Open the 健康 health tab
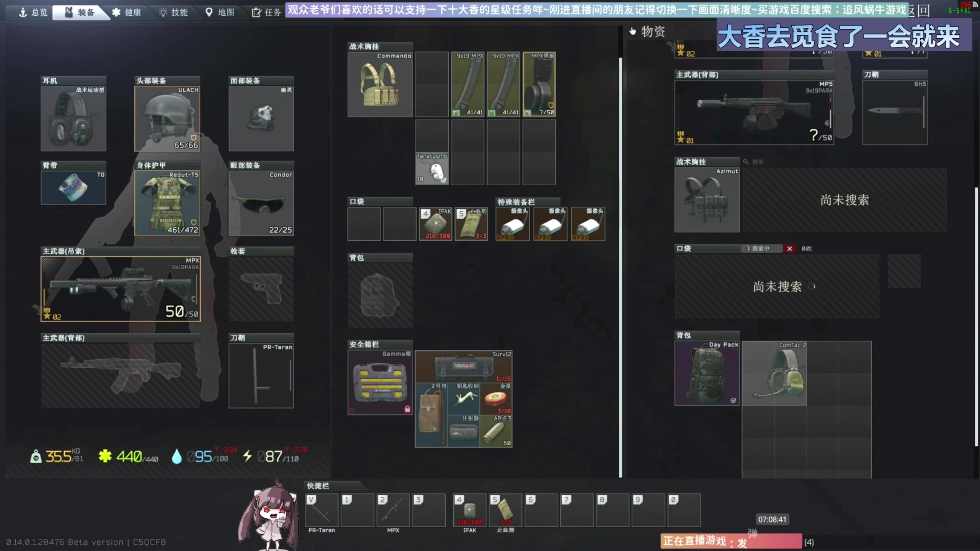This screenshot has height=551, width=980. click(127, 12)
